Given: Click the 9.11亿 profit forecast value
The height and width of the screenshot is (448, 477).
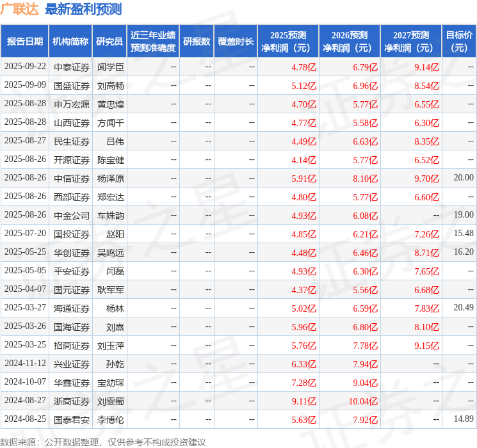Looking at the screenshot, I should 304,401.
